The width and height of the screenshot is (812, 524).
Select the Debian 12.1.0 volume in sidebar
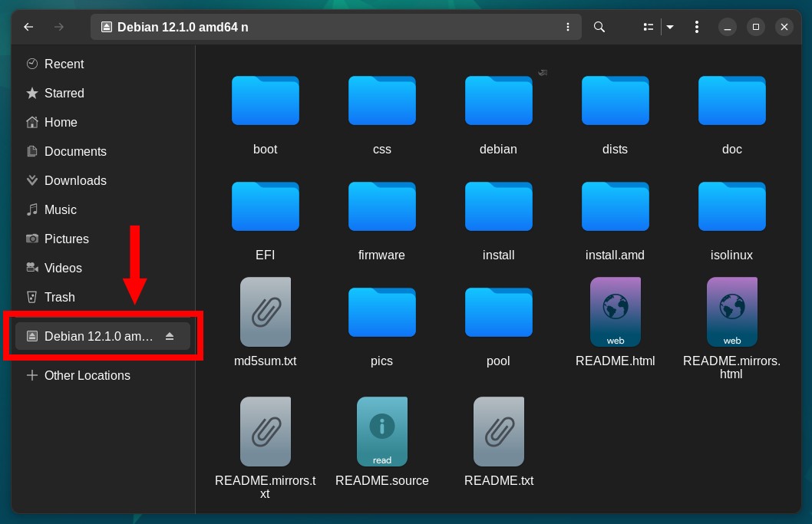point(103,336)
